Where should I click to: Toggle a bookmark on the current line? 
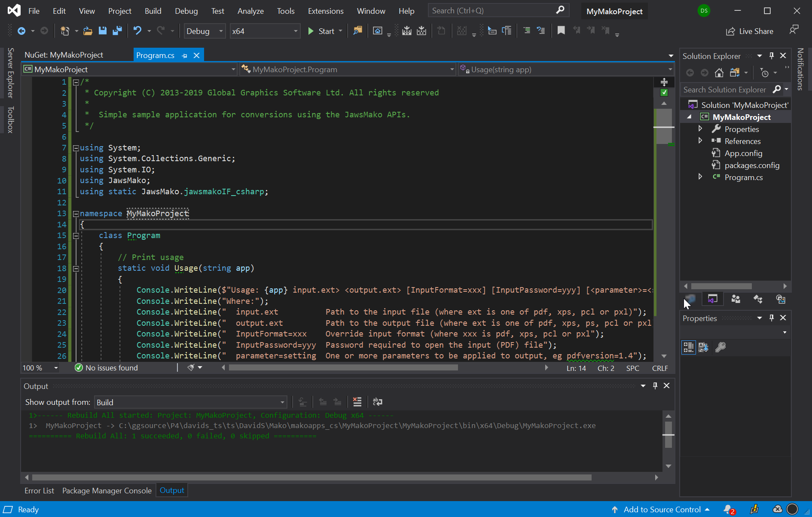pos(561,31)
